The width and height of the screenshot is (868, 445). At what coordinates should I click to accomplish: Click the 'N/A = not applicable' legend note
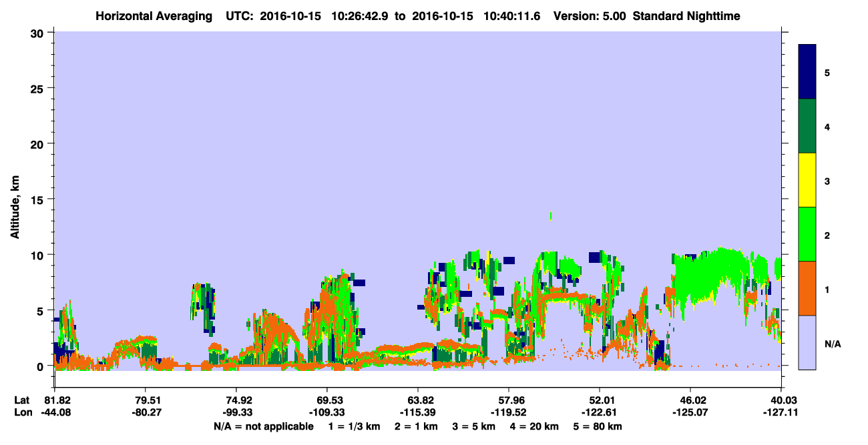pos(264,426)
